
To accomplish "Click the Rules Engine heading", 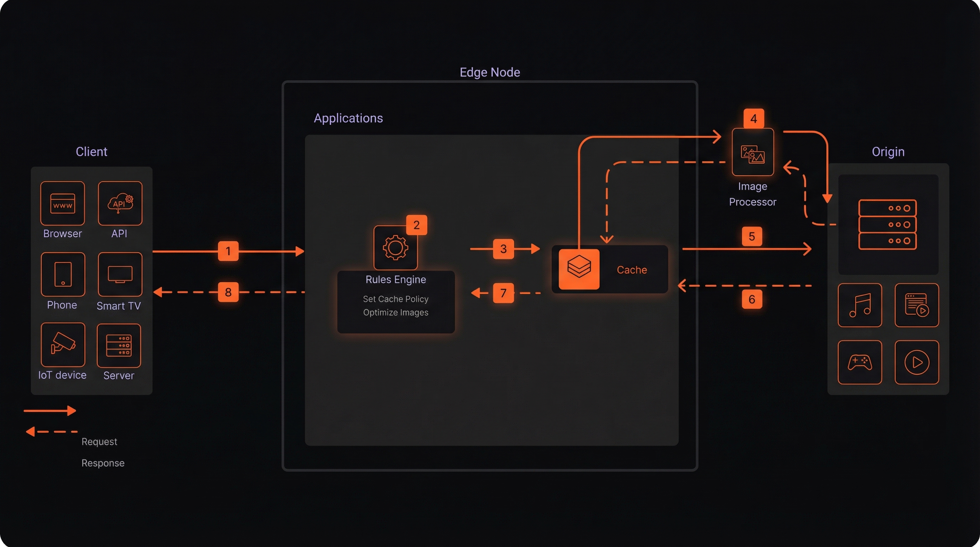I will (x=396, y=279).
